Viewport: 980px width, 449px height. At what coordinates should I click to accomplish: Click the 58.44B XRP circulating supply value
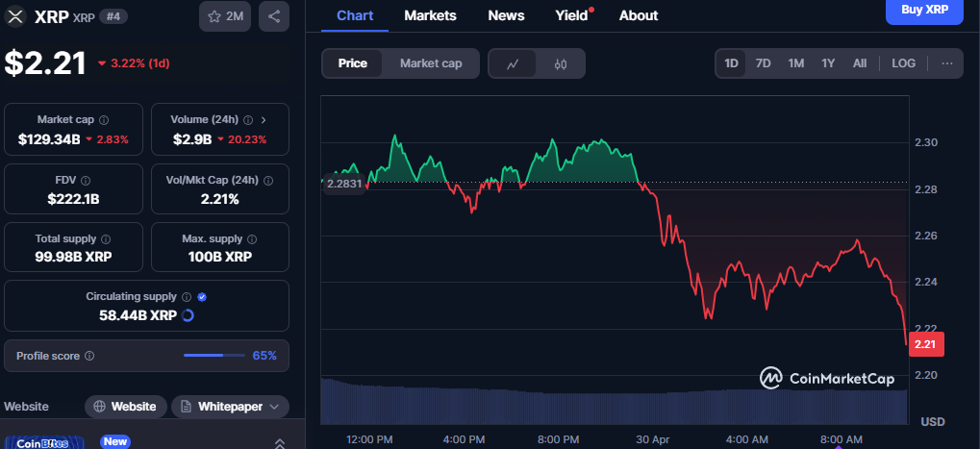[138, 315]
